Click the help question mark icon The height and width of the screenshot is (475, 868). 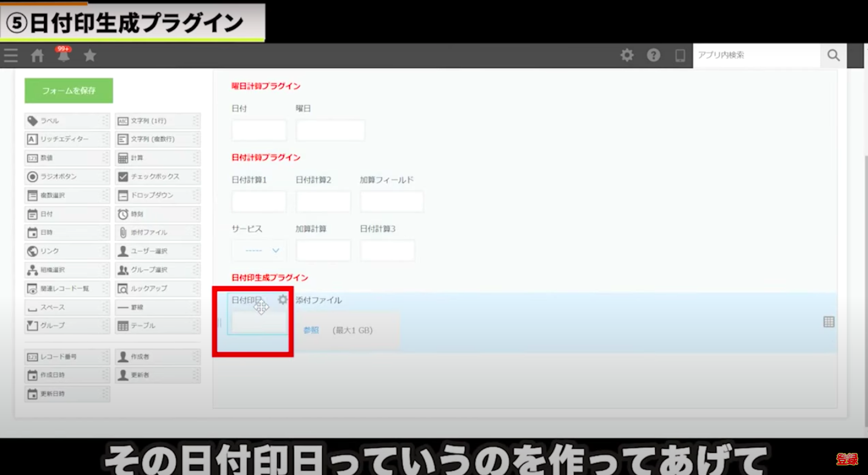click(653, 55)
